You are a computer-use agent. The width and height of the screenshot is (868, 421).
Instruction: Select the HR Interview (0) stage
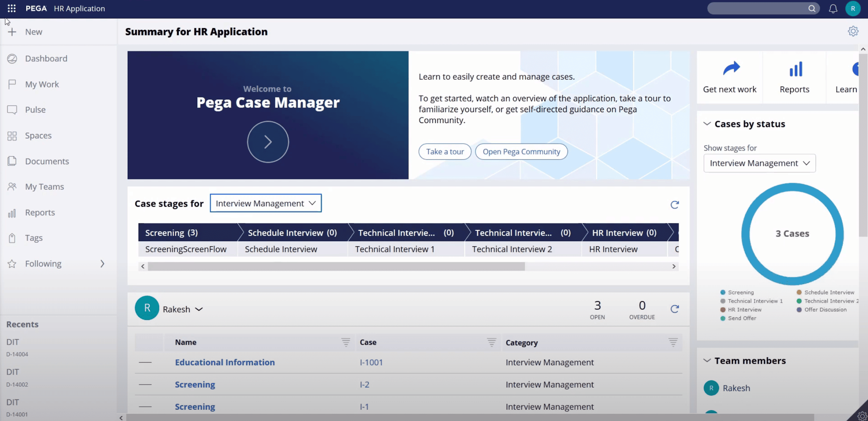[x=624, y=232]
